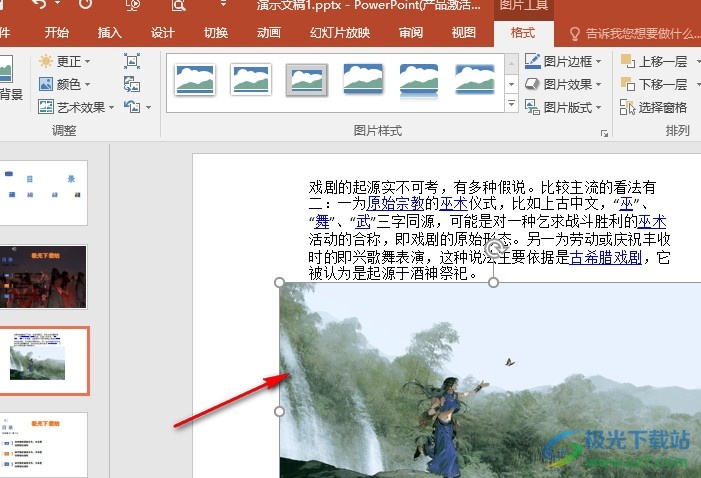The height and width of the screenshot is (478, 701).
Task: Click 下移一层 send backward
Action: pyautogui.click(x=654, y=84)
